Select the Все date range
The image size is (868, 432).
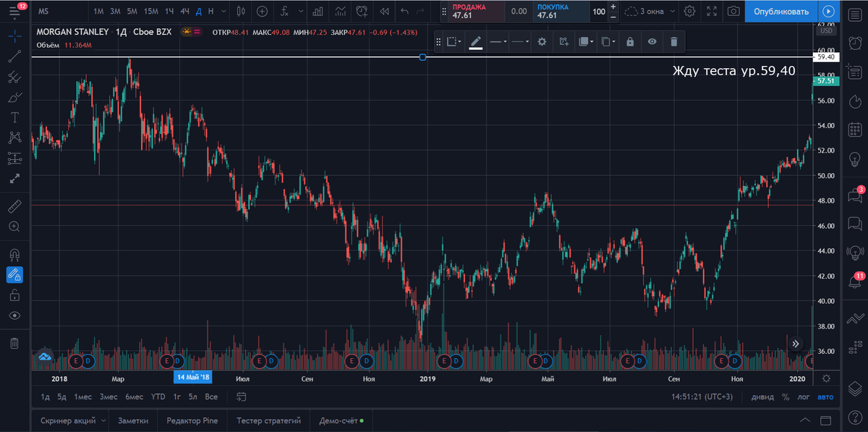tap(211, 397)
